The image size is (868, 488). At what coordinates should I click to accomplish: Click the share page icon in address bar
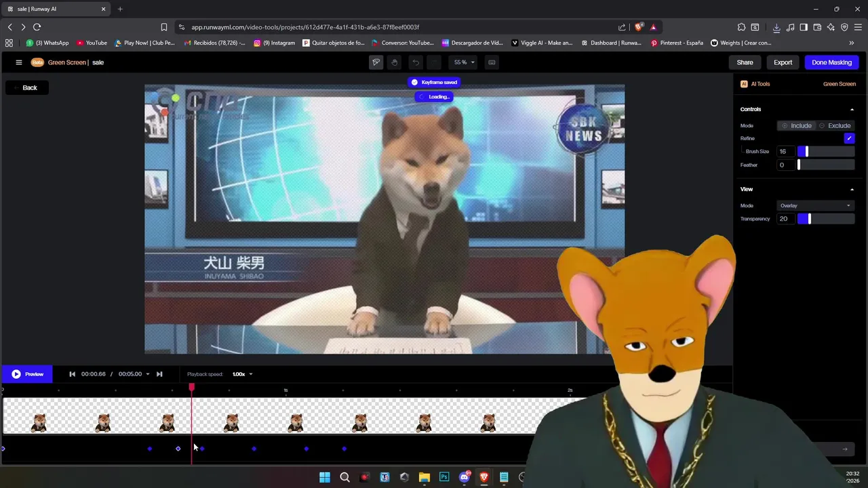[x=622, y=27]
